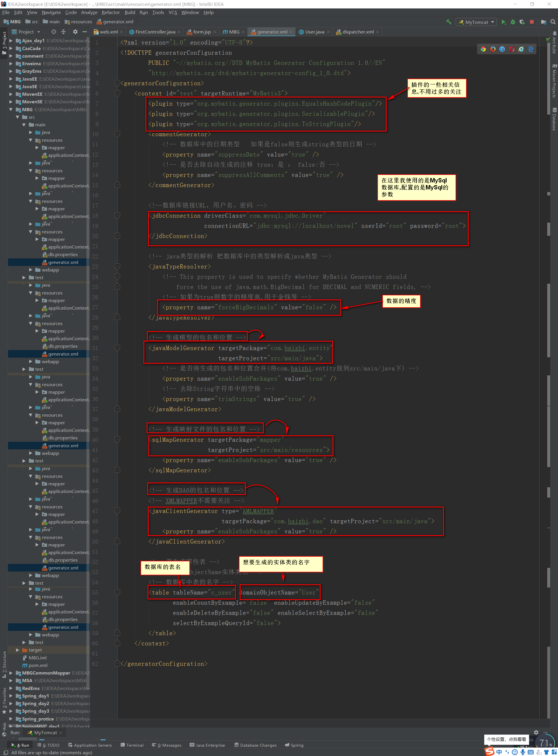Fold the jdbcConnection block at line 18

click(x=117, y=216)
